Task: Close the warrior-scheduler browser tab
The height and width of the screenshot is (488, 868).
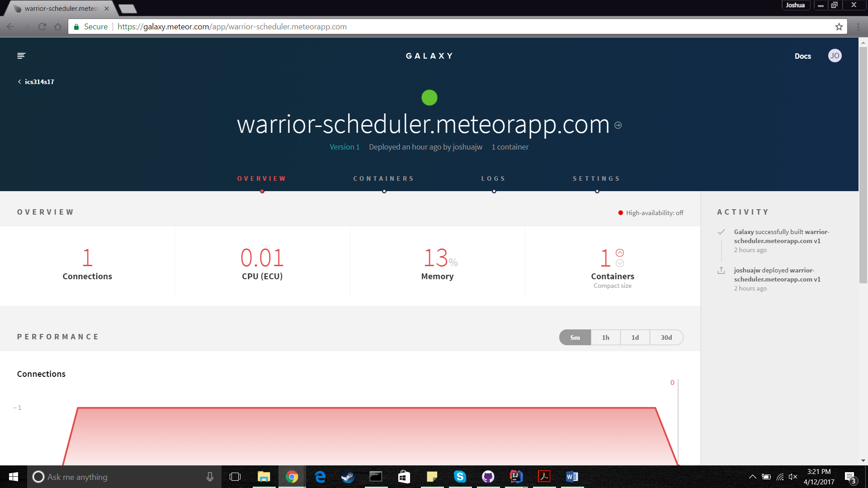Action: click(x=107, y=9)
